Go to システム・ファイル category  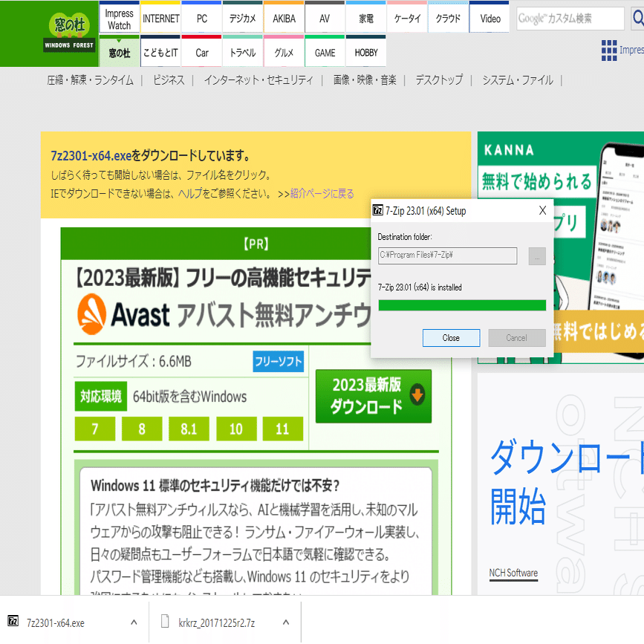[x=518, y=80]
